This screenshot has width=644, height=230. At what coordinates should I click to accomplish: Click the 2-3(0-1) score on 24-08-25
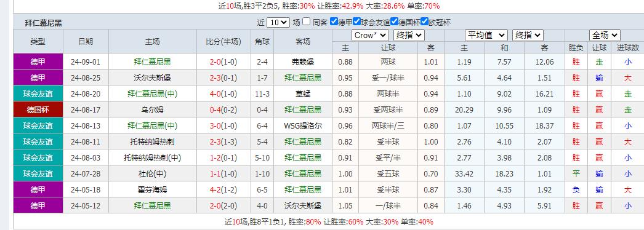[x=223, y=78]
